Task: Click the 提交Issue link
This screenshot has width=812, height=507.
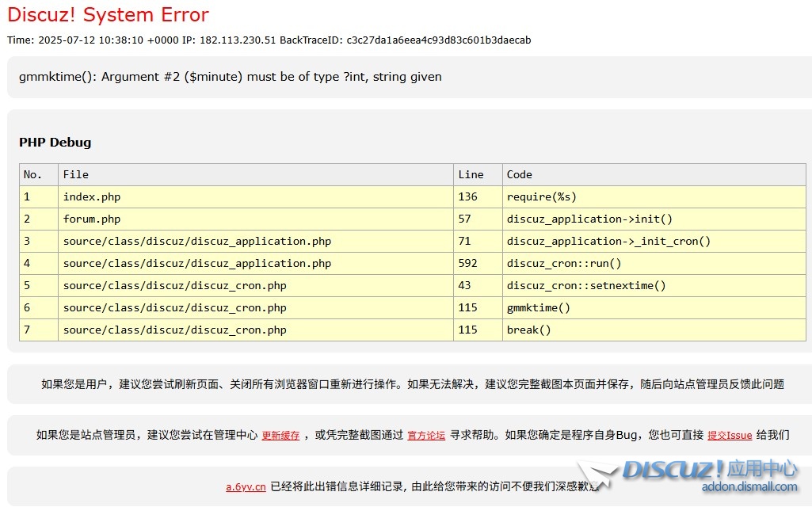Action: (730, 436)
